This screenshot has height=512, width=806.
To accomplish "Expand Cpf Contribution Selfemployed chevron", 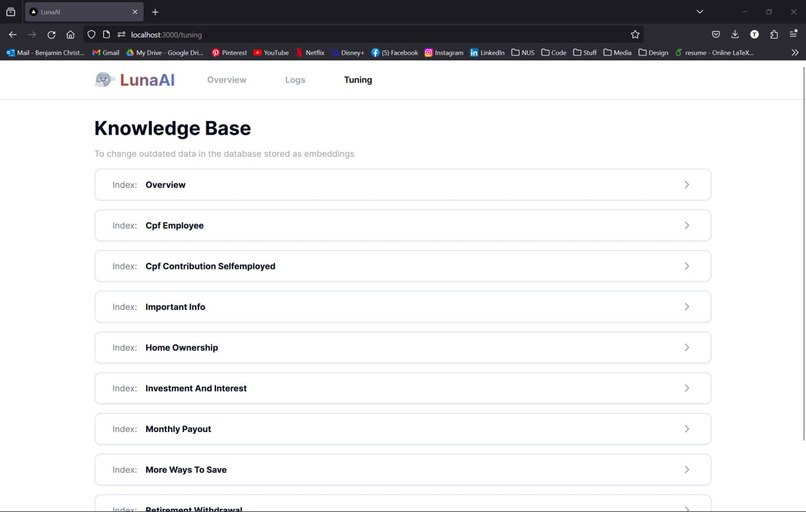I will (687, 266).
